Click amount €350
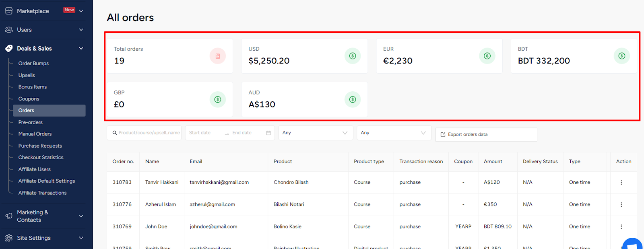Screen dimensions: 644x249 tap(490, 205)
